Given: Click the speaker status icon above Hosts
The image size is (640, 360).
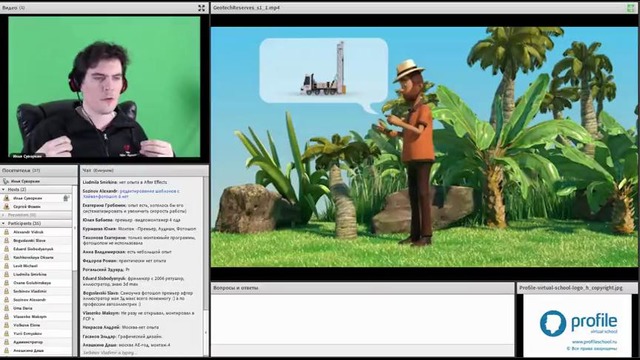Looking at the screenshot, I should [6, 181].
